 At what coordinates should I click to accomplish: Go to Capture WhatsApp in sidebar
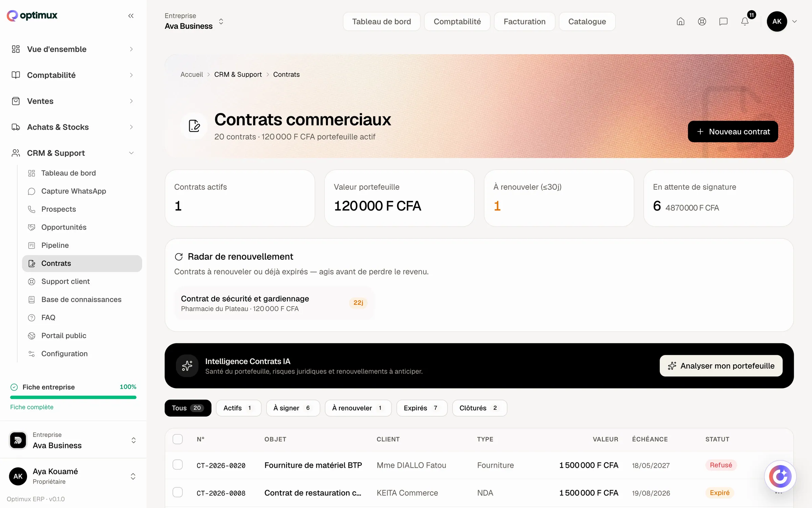coord(82,191)
